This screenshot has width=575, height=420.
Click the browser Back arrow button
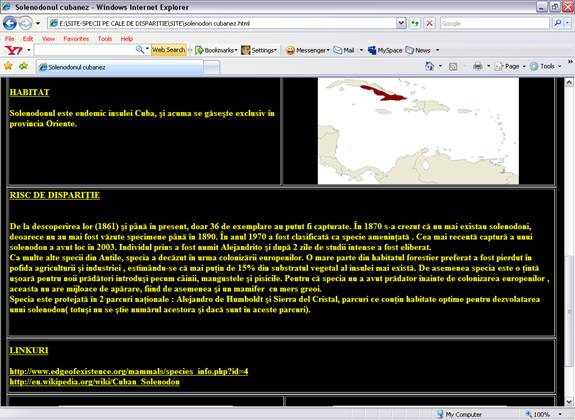[10, 23]
